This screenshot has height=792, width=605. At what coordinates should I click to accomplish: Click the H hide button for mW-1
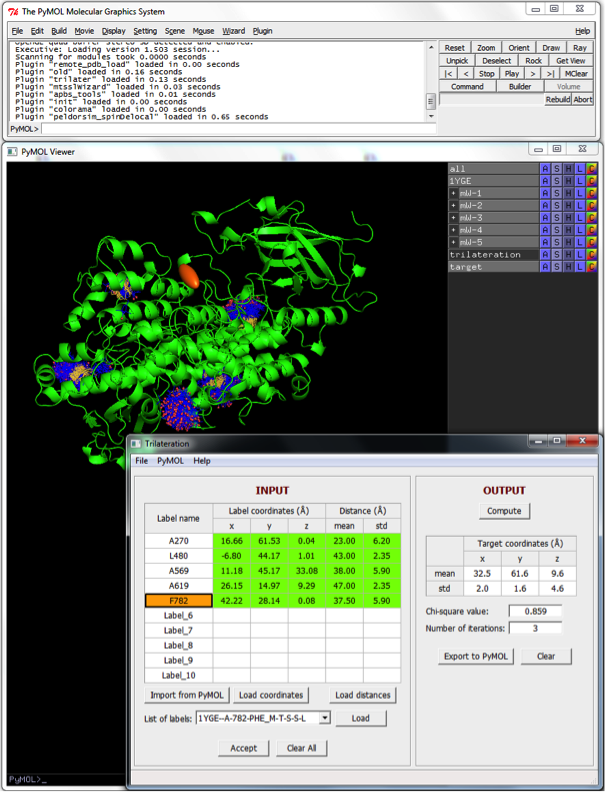pos(568,193)
